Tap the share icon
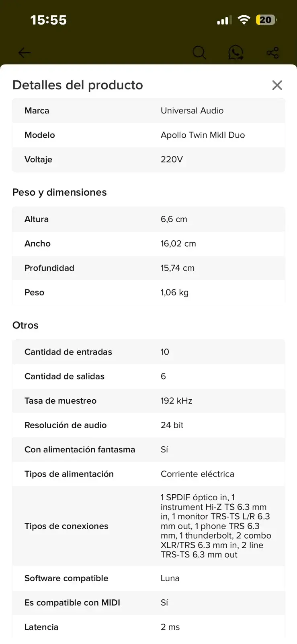 click(x=272, y=52)
